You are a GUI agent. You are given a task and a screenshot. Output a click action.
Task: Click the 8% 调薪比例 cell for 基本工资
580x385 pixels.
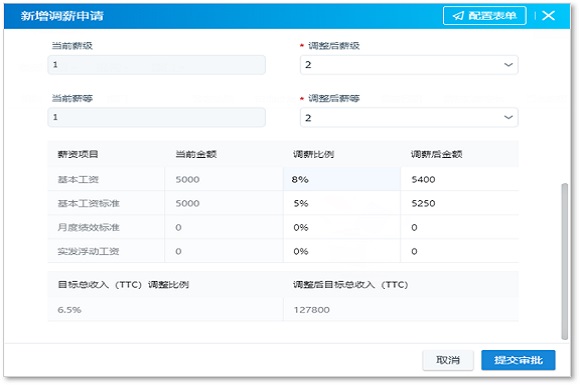click(342, 179)
